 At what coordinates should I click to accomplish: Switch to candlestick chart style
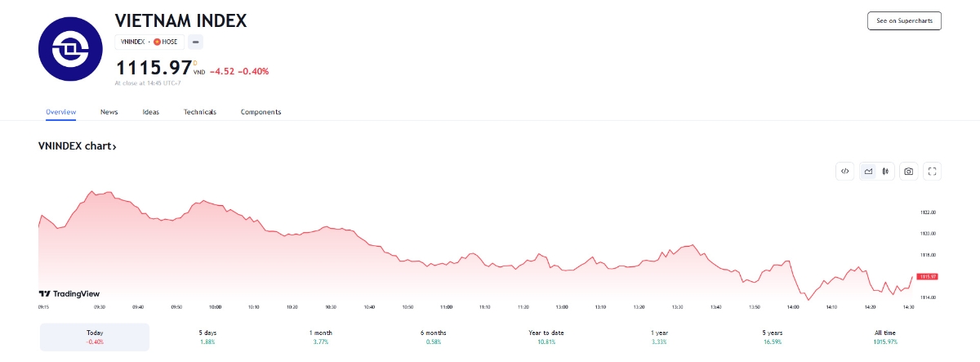point(885,171)
